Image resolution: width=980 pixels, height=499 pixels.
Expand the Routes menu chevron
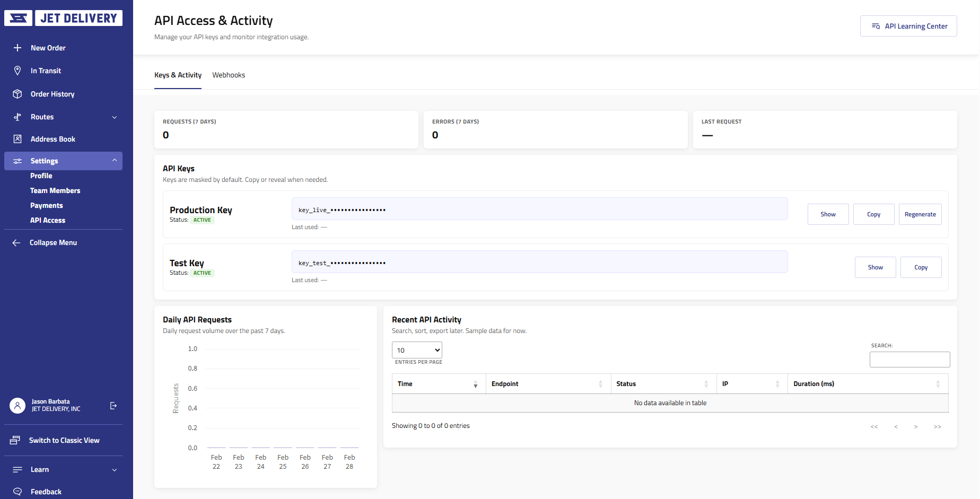(x=115, y=117)
